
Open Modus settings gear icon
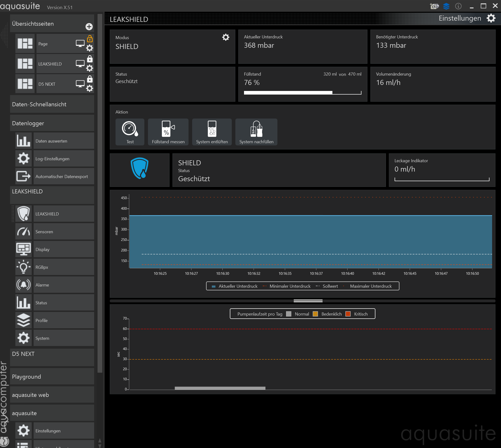tap(226, 37)
